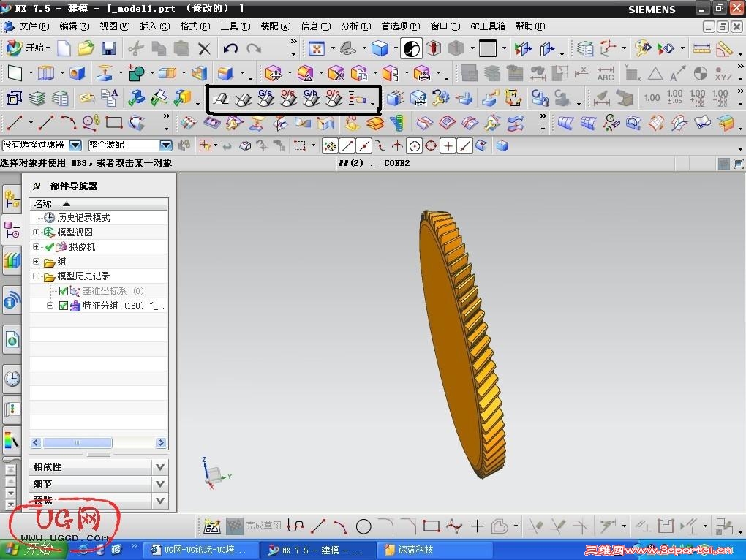
Task: Click the navigator scroll right arrow
Action: 162,442
